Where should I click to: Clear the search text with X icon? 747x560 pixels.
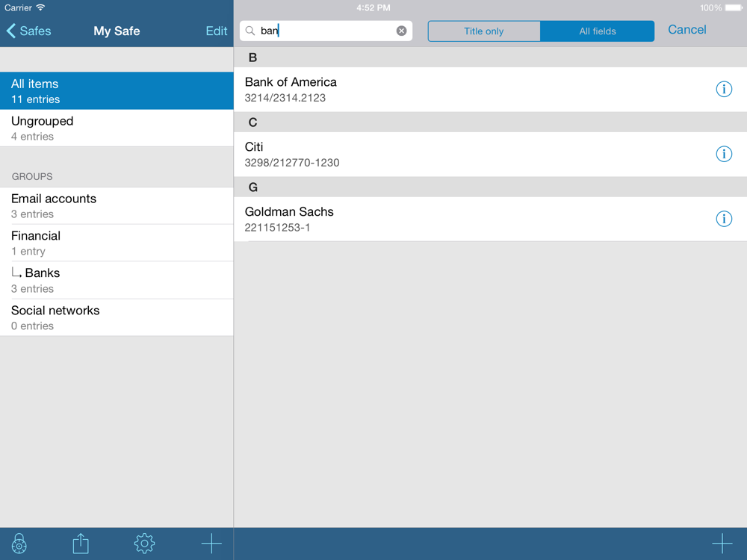coord(402,31)
